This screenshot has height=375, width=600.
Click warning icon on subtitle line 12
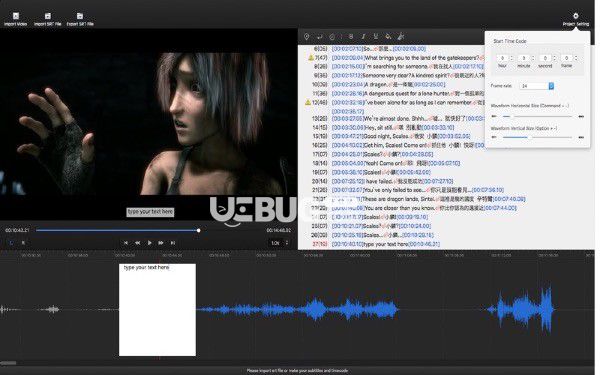click(308, 103)
